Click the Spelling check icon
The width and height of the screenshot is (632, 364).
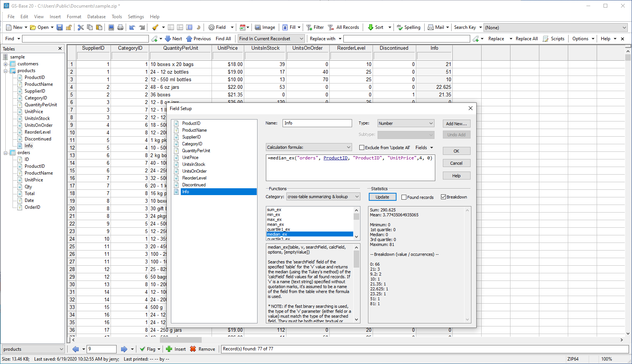(400, 27)
